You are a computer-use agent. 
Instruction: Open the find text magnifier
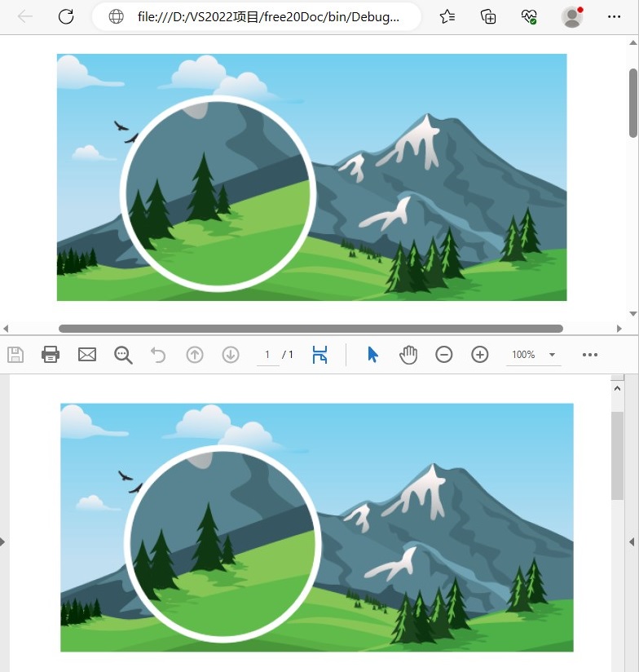123,355
